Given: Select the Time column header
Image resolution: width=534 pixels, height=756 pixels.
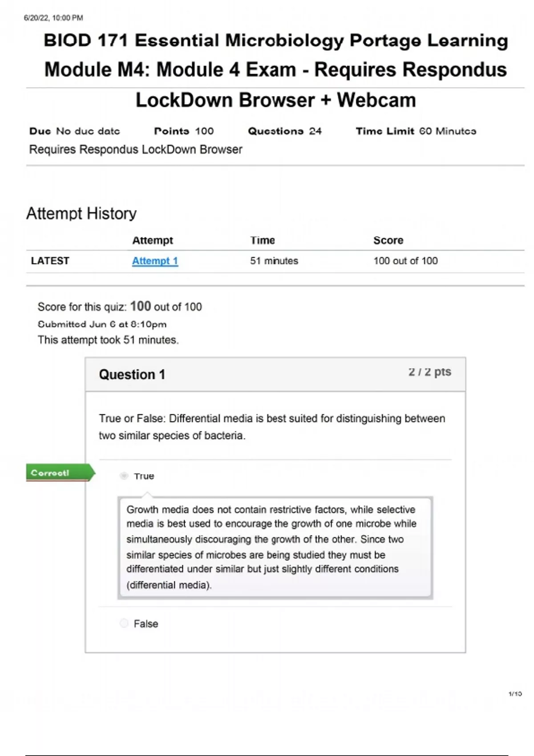Looking at the screenshot, I should [x=263, y=240].
